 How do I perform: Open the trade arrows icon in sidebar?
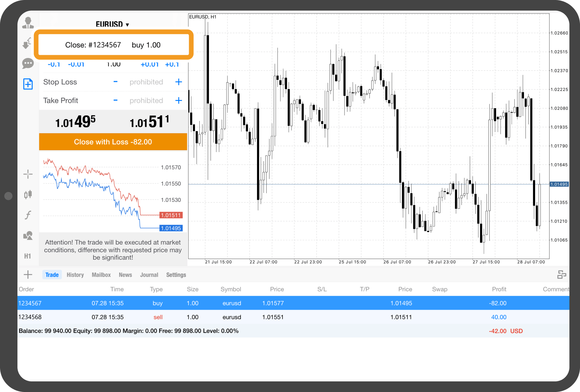[x=27, y=43]
